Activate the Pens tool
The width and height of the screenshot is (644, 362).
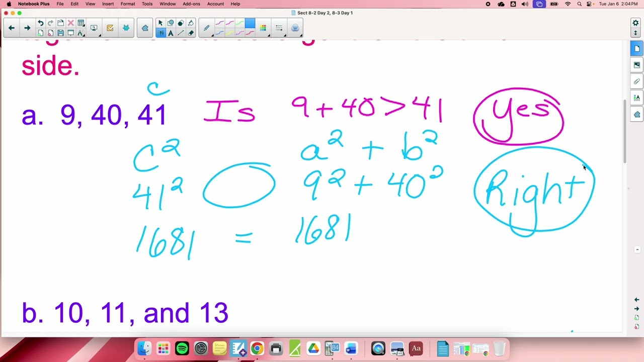160,33
